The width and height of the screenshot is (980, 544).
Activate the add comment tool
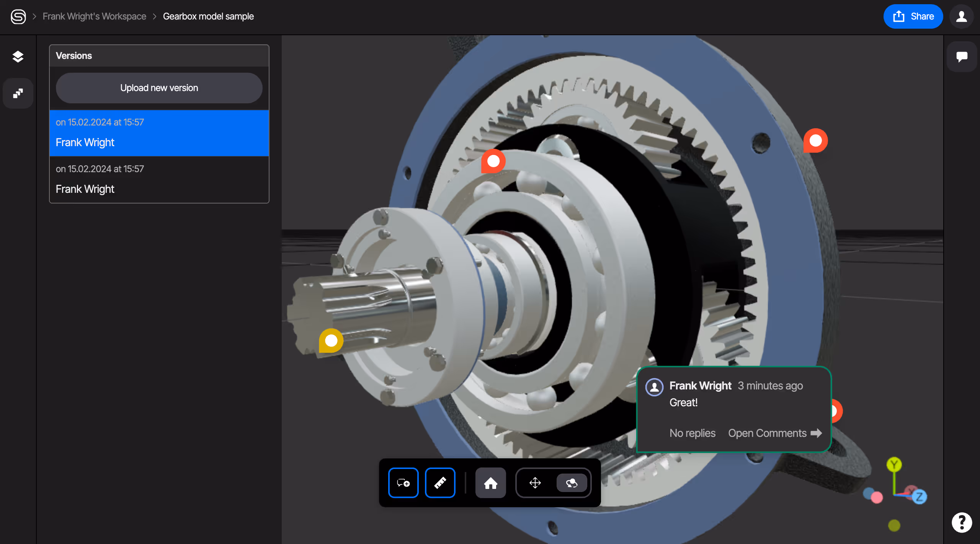[x=403, y=483]
